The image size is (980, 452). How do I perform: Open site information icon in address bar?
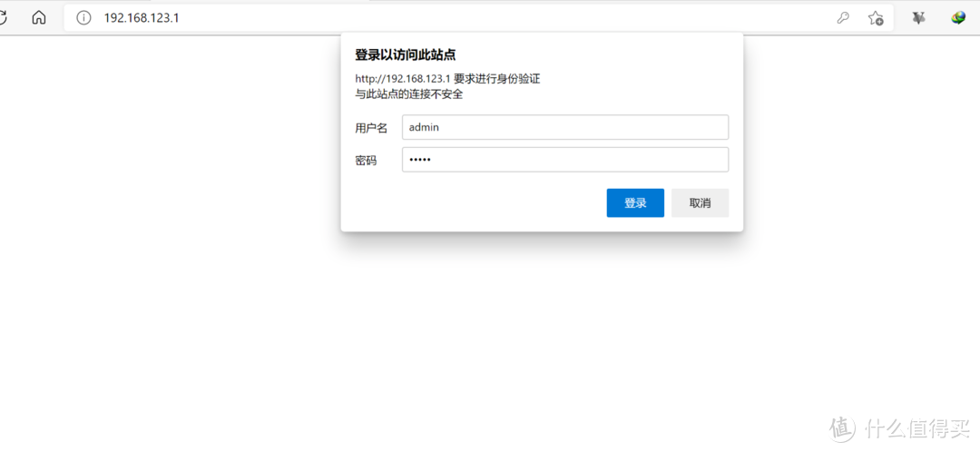click(84, 17)
